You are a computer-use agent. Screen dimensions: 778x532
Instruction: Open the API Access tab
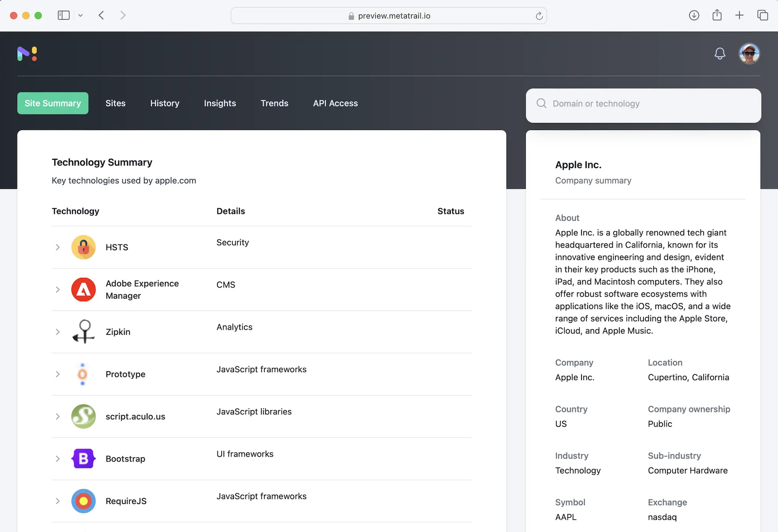pyautogui.click(x=335, y=103)
